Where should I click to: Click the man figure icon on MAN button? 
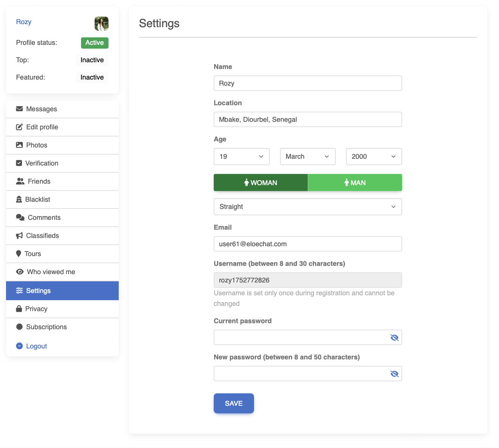346,183
